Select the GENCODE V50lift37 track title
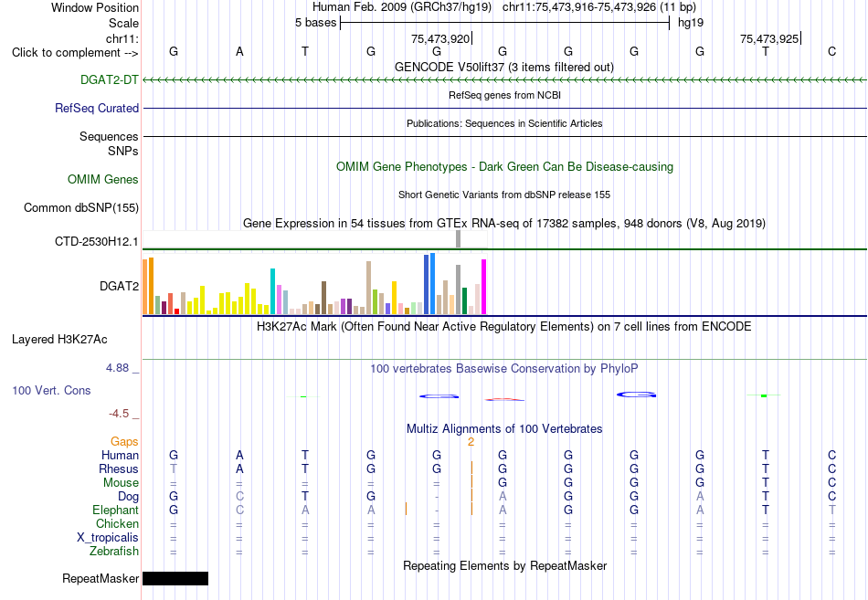 (x=504, y=67)
